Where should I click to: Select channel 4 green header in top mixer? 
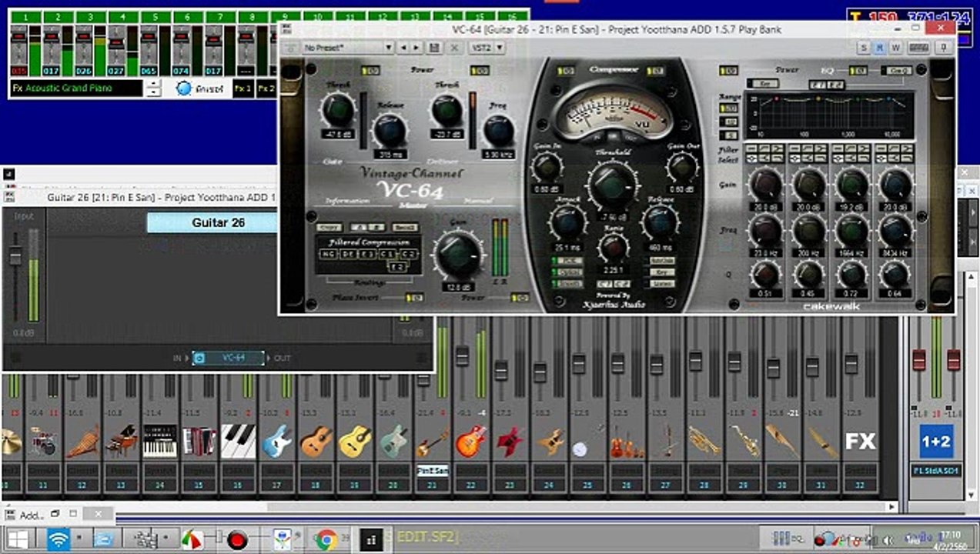point(122,17)
